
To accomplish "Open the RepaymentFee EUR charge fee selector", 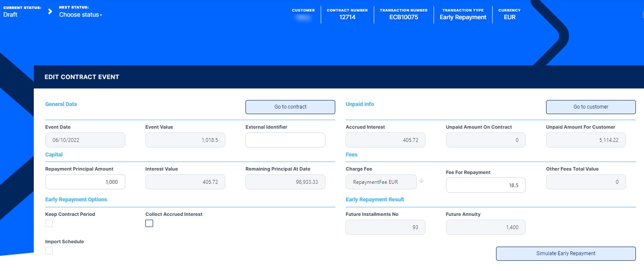I will 381,182.
